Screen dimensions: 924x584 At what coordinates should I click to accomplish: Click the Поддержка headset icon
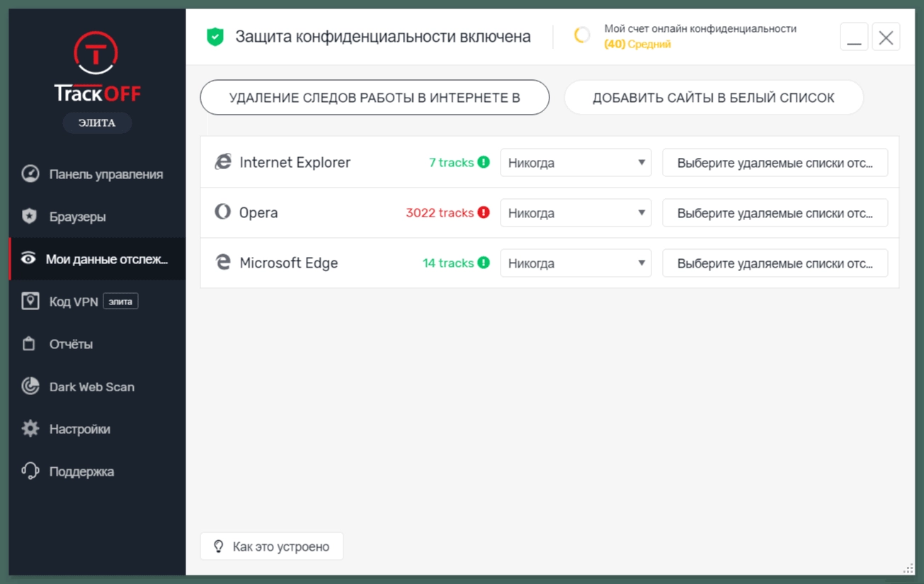click(30, 471)
